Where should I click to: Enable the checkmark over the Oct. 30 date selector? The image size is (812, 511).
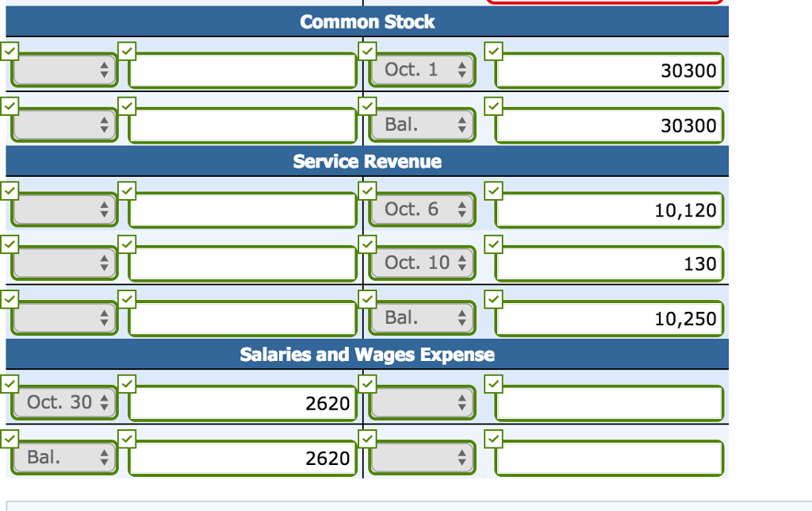(x=10, y=382)
